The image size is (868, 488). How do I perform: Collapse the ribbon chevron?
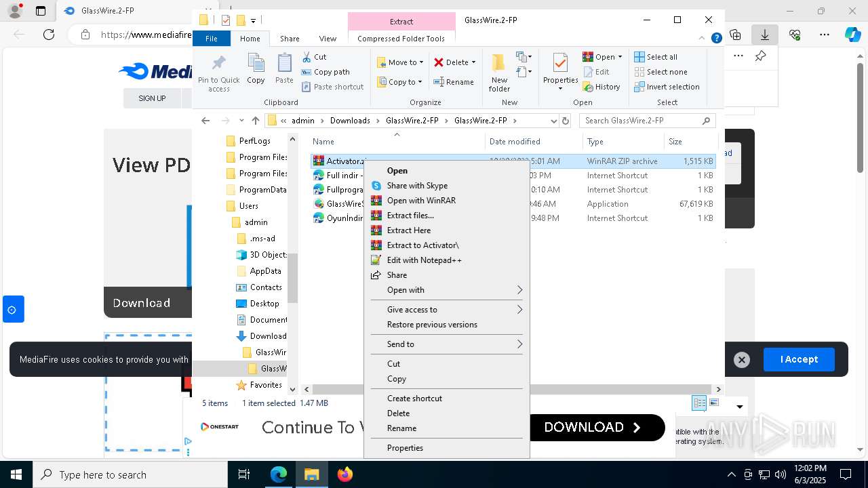(703, 39)
